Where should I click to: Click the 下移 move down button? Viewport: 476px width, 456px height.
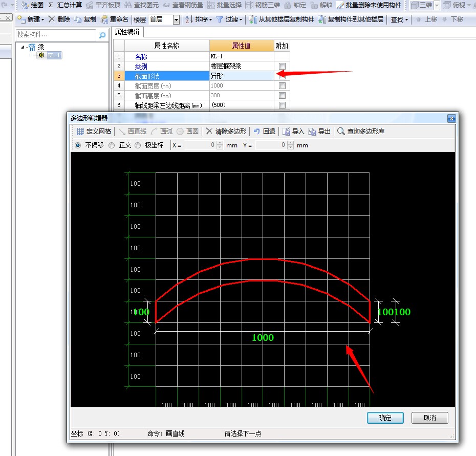click(x=452, y=19)
